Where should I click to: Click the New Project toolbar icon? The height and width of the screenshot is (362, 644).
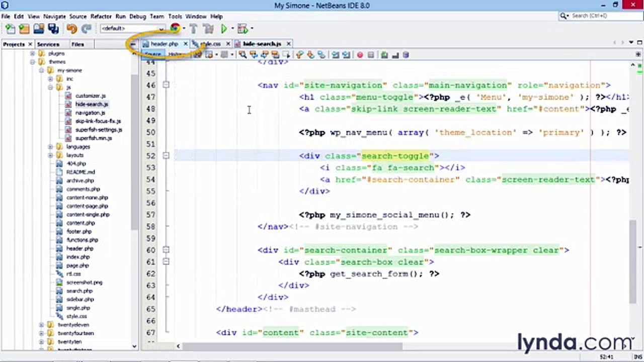[24, 29]
